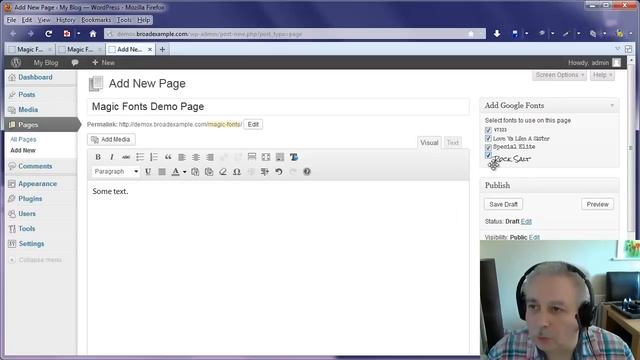Screen dimensions: 640x360
Task: Collapse the Add Google Fonts box
Action: (612, 106)
